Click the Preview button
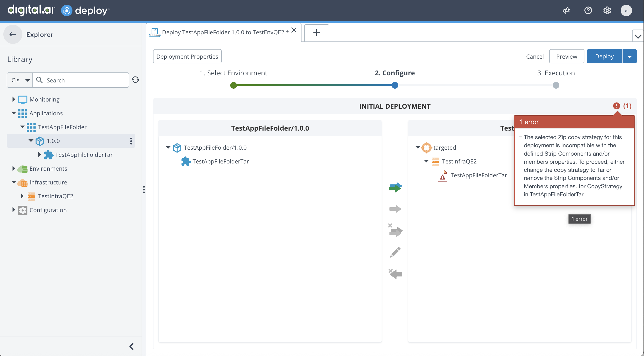 pyautogui.click(x=566, y=56)
